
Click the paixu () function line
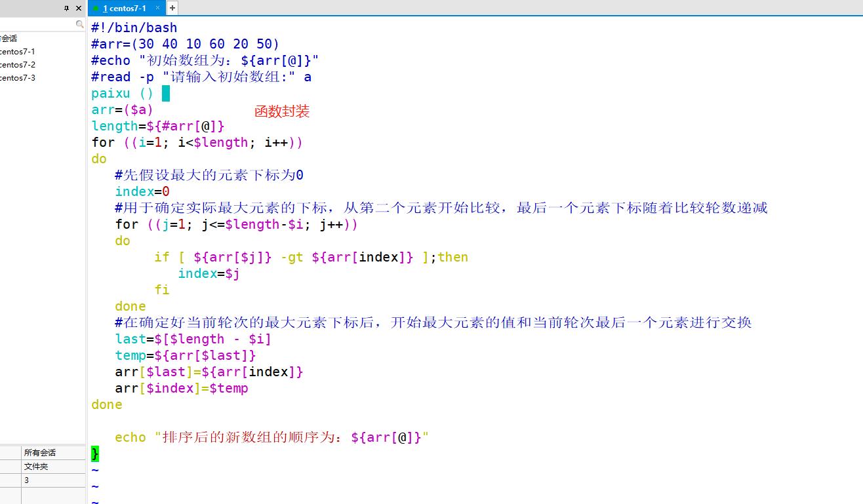(x=123, y=93)
